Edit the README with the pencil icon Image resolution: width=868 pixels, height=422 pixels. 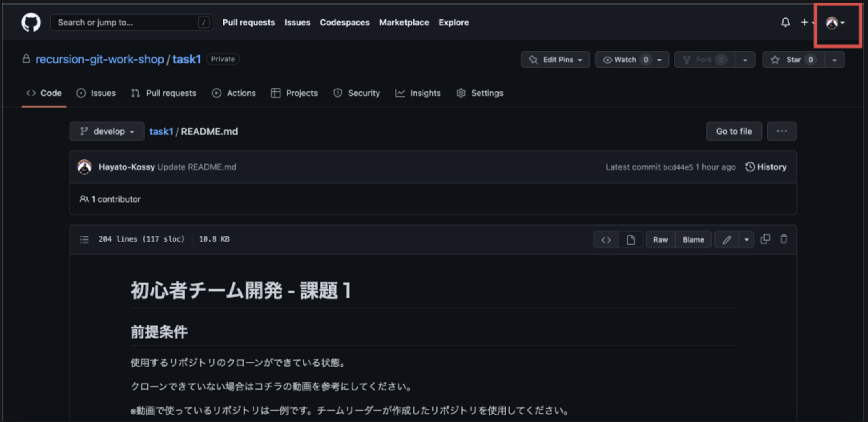point(727,239)
